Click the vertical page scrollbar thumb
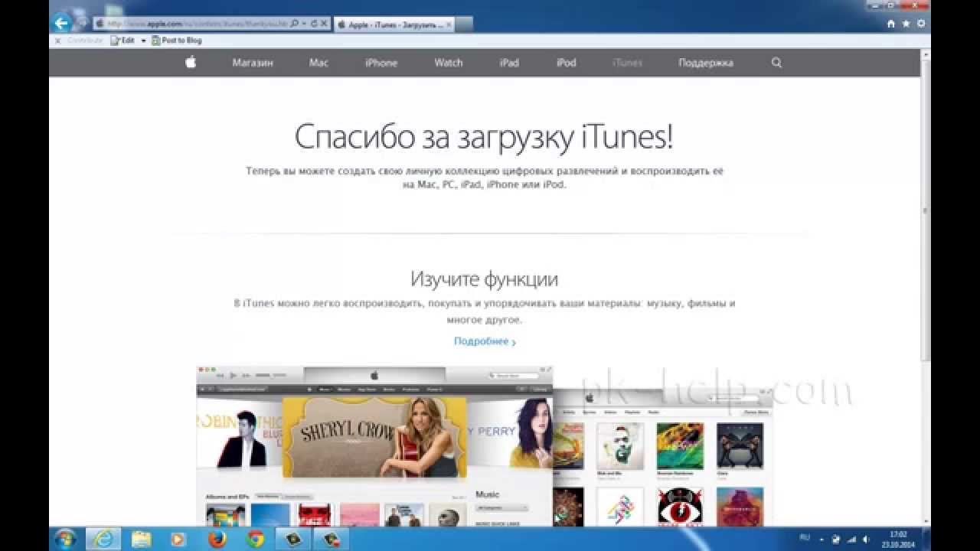 pyautogui.click(x=925, y=212)
